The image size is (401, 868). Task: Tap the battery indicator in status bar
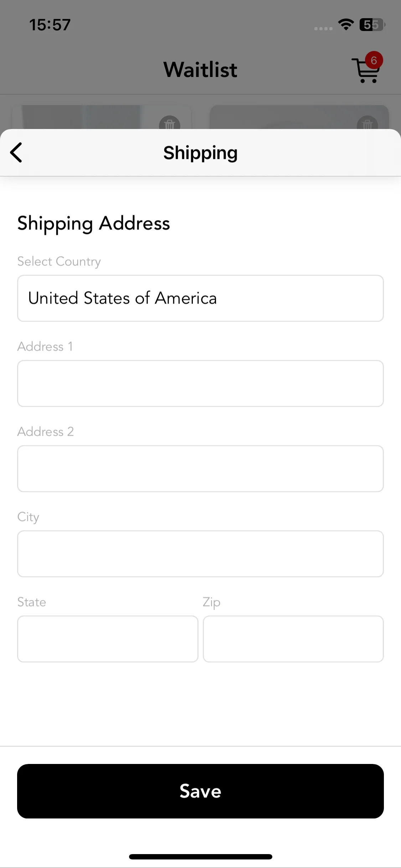[372, 25]
